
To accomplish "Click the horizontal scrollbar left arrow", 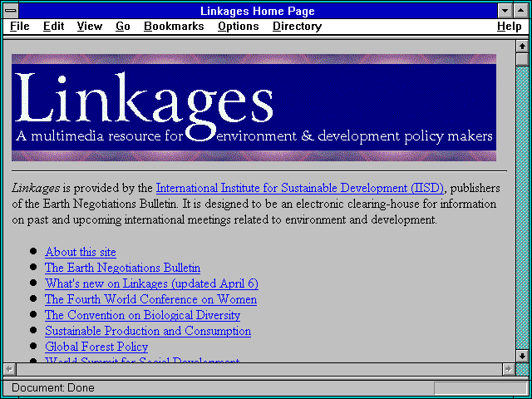I will [x=9, y=369].
